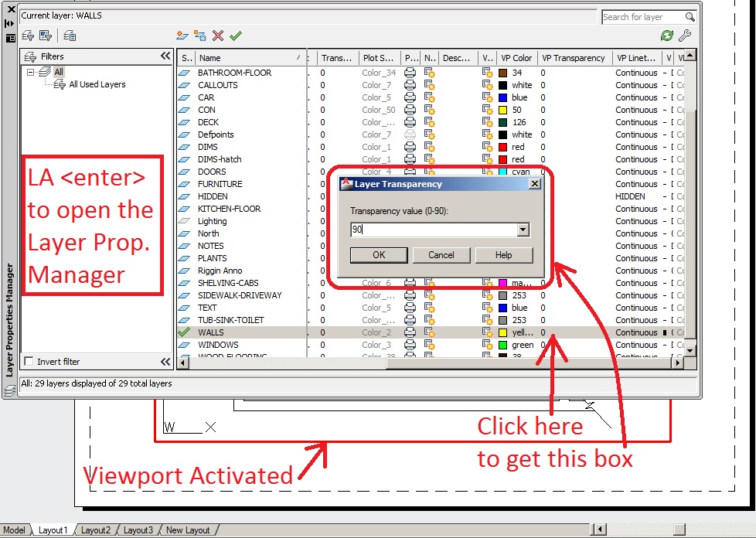Image resolution: width=756 pixels, height=538 pixels.
Task: Open the Layout2 tab
Action: coord(96,530)
